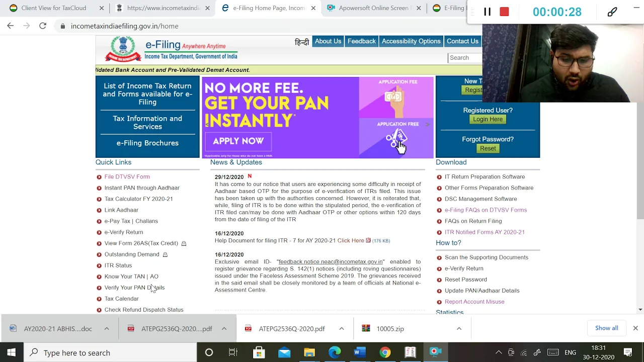Viewport: 644px width, 362px height.
Task: Go back with browser back arrow
Action: 11,26
